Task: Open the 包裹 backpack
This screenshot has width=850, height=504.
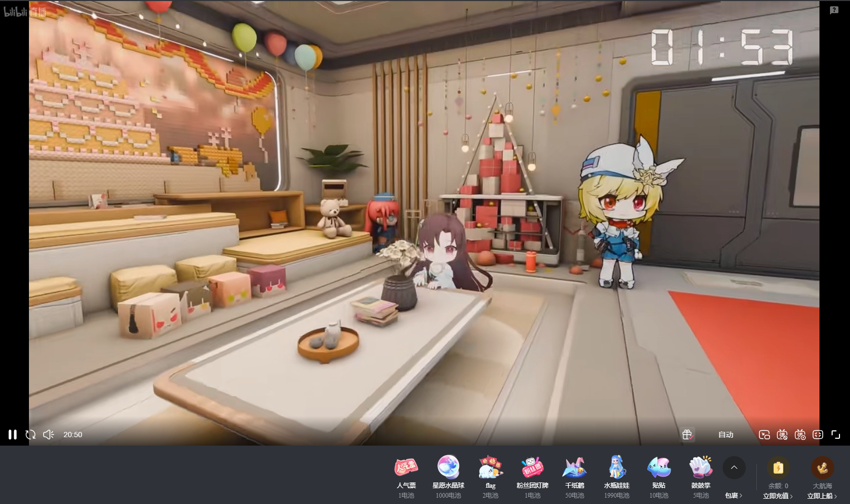Action: (734, 496)
